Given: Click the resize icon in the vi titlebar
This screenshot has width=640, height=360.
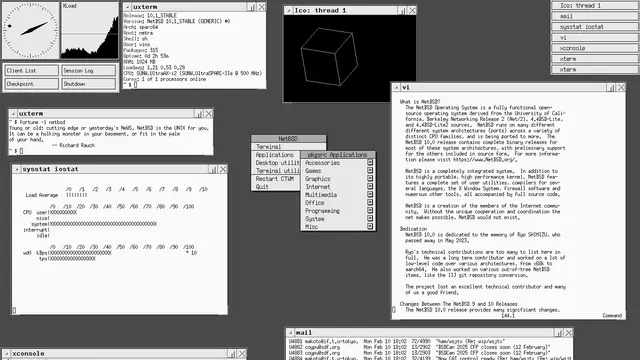Looking at the screenshot, I should point(611,87).
